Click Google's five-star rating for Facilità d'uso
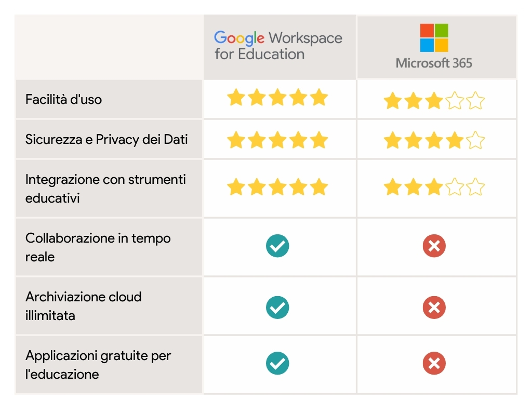This screenshot has height=399, width=532. 277,97
